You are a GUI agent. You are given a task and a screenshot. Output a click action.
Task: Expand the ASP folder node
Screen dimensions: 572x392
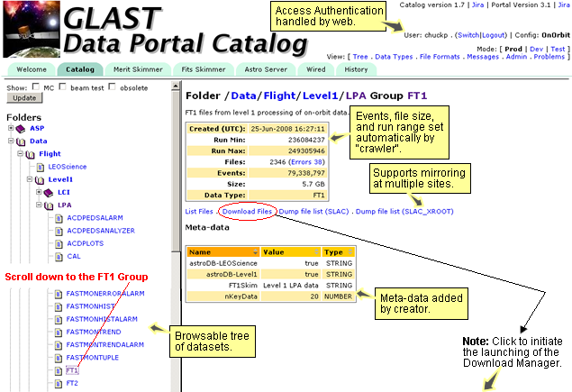point(11,128)
